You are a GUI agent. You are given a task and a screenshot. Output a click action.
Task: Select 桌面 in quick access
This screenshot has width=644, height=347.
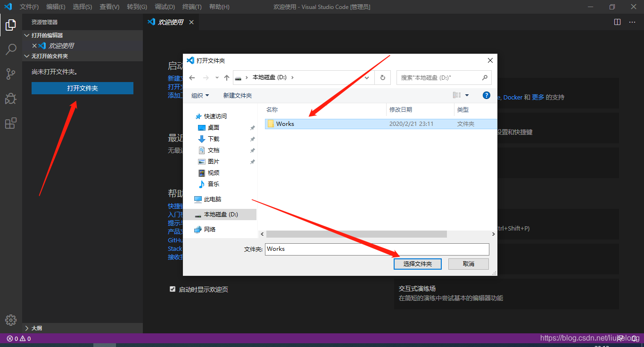click(214, 128)
